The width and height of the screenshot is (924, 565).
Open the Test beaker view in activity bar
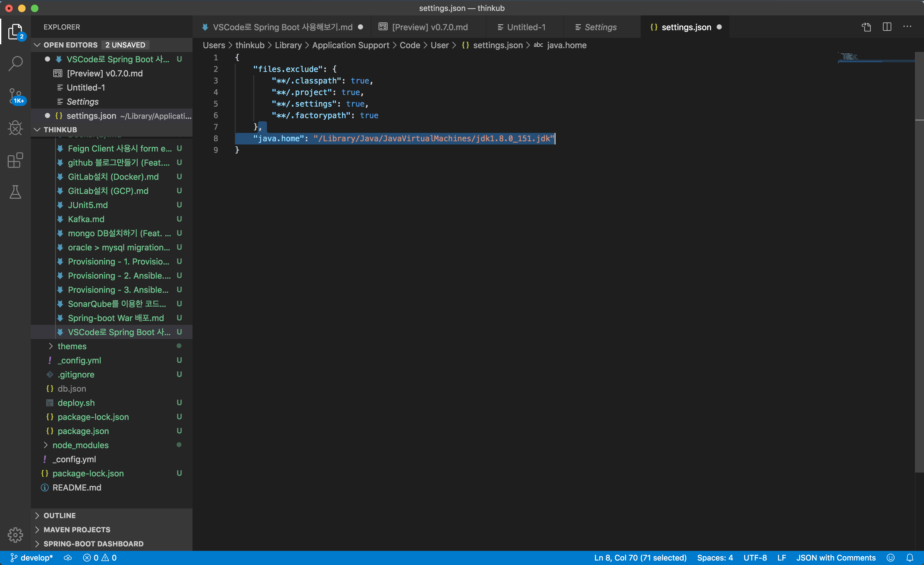pos(15,192)
